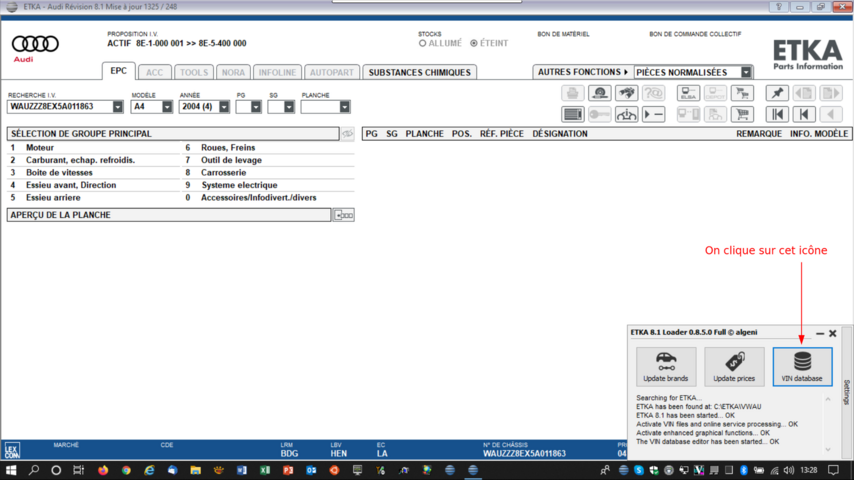Open the notification center icon

[x=833, y=470]
